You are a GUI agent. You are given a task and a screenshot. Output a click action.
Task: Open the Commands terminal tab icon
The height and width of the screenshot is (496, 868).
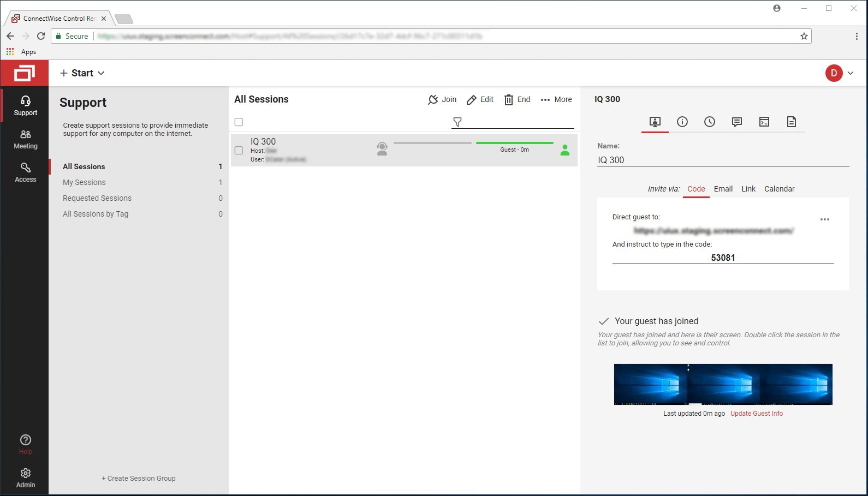764,122
